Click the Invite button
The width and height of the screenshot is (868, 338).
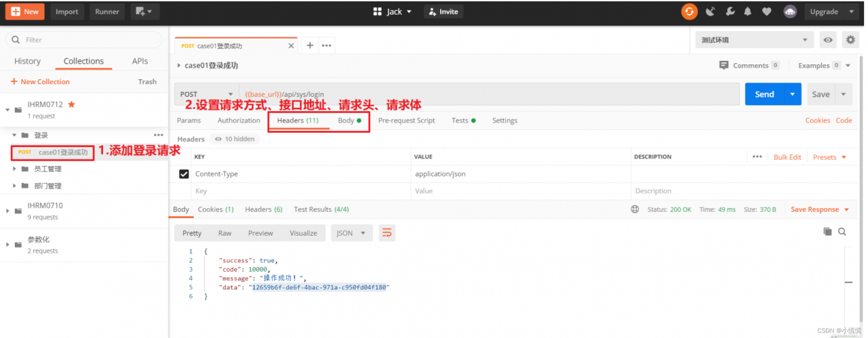[x=443, y=12]
